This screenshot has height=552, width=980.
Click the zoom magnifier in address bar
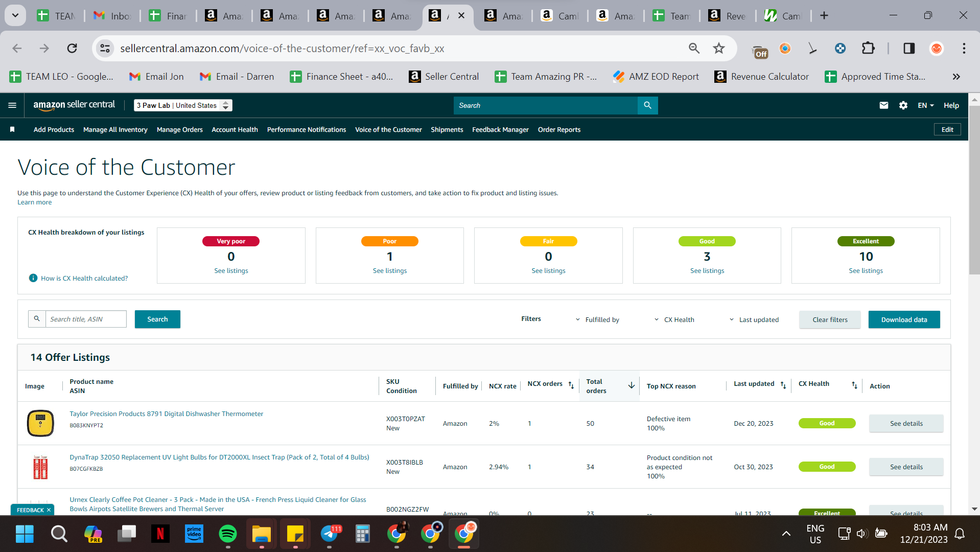(x=694, y=48)
